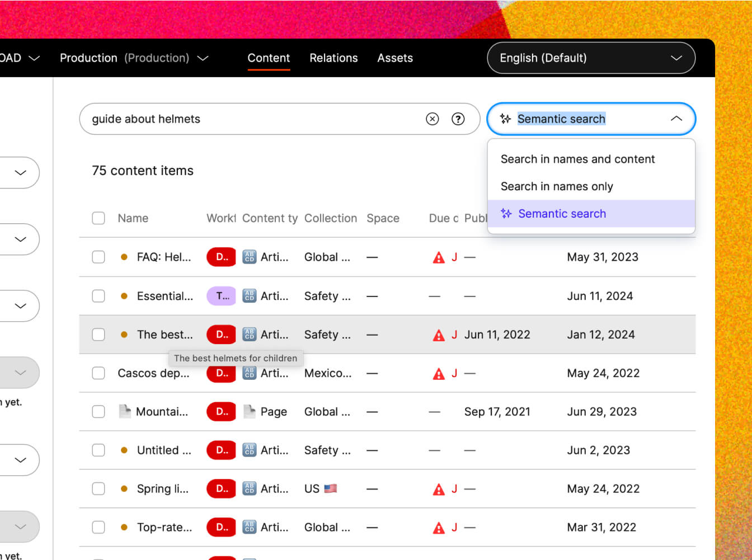
Task: Choose Search in names and content option
Action: click(x=577, y=159)
